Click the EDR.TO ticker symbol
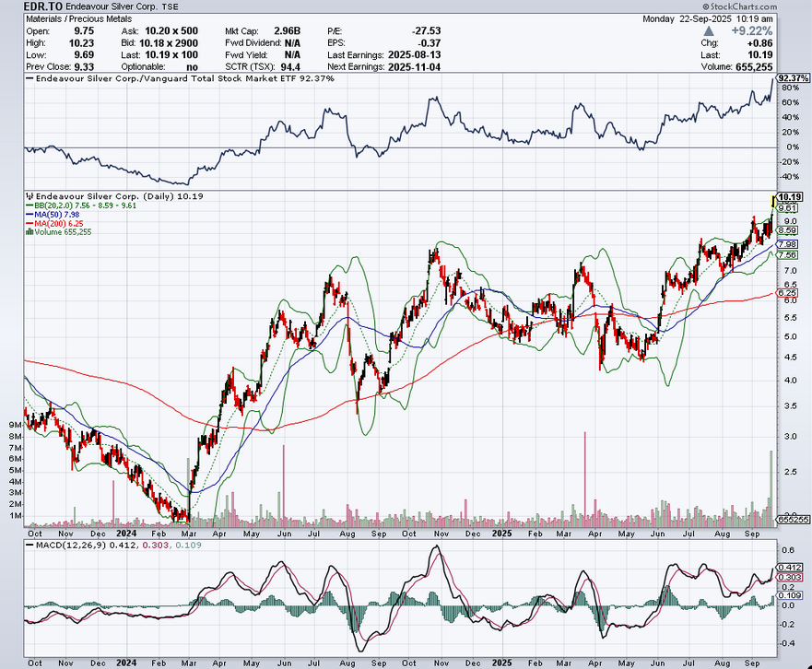 point(43,6)
